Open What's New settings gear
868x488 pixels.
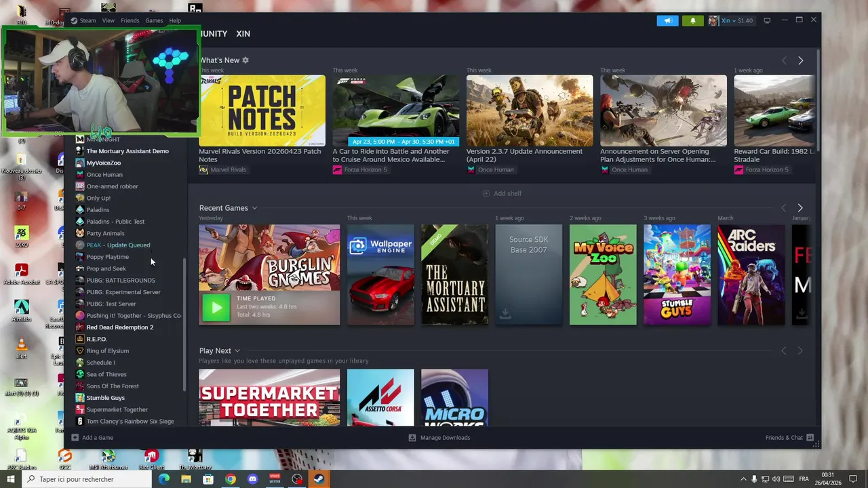pyautogui.click(x=245, y=60)
